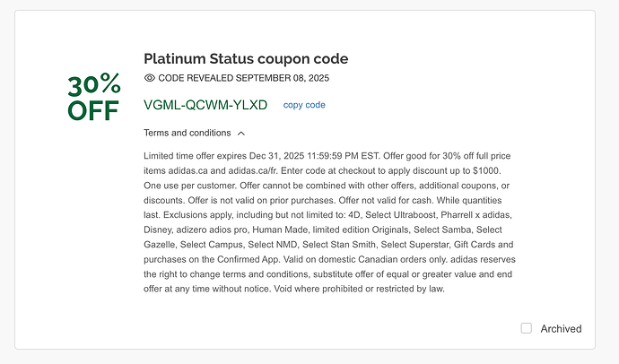619x364 pixels.
Task: Tick the Archived checkbox
Action: pyautogui.click(x=527, y=328)
